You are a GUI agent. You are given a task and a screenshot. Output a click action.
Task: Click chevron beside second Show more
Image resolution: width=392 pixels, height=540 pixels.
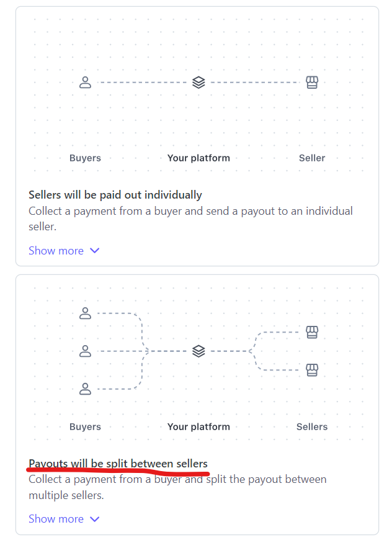[94, 519]
